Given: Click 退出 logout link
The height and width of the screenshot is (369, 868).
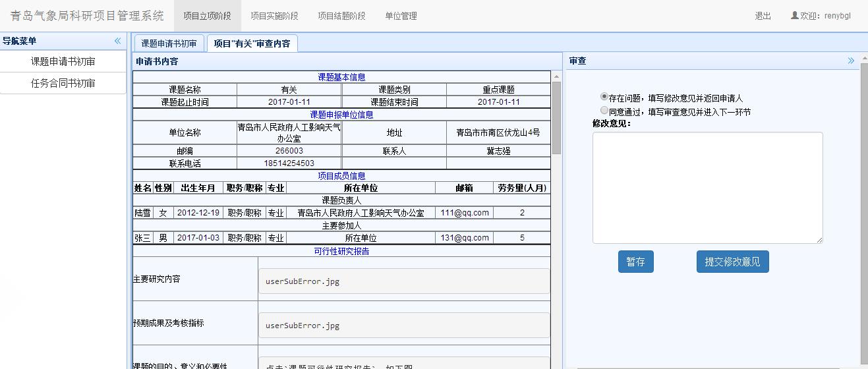Looking at the screenshot, I should 763,16.
